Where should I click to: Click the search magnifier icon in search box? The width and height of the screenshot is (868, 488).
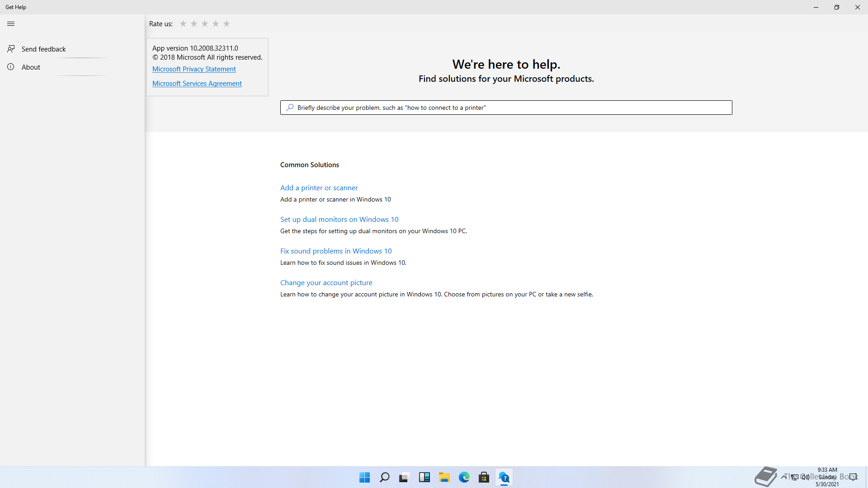pyautogui.click(x=290, y=108)
